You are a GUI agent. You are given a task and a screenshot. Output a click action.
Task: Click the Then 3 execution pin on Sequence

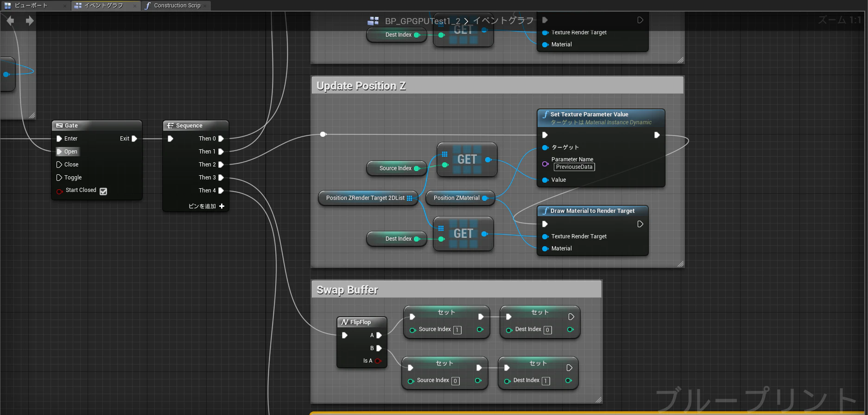[x=221, y=178]
